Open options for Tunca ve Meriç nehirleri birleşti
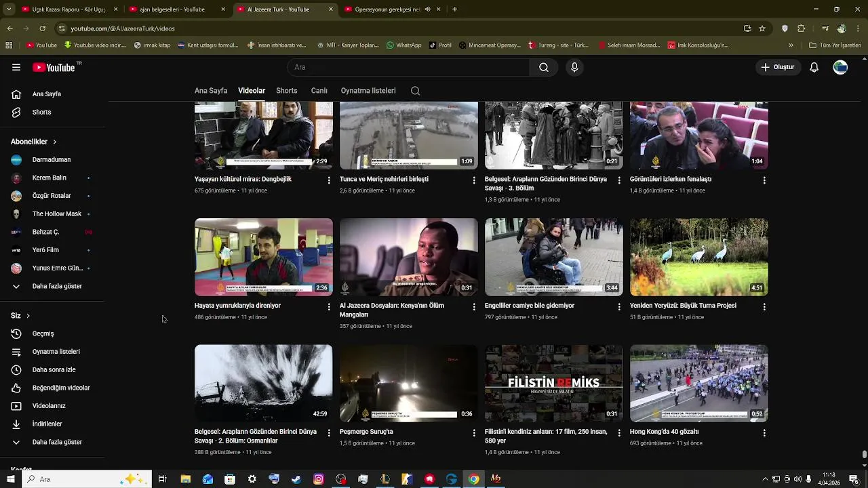This screenshot has width=868, height=488. [474, 180]
